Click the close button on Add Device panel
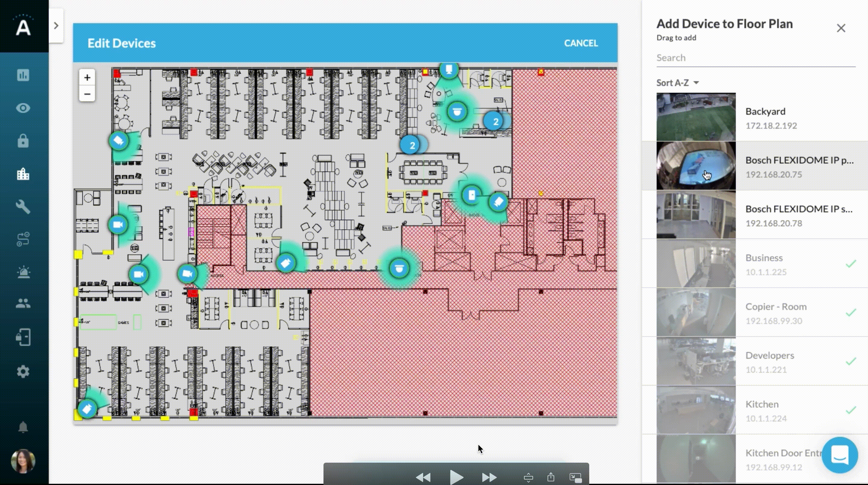The height and width of the screenshot is (485, 868). point(841,28)
